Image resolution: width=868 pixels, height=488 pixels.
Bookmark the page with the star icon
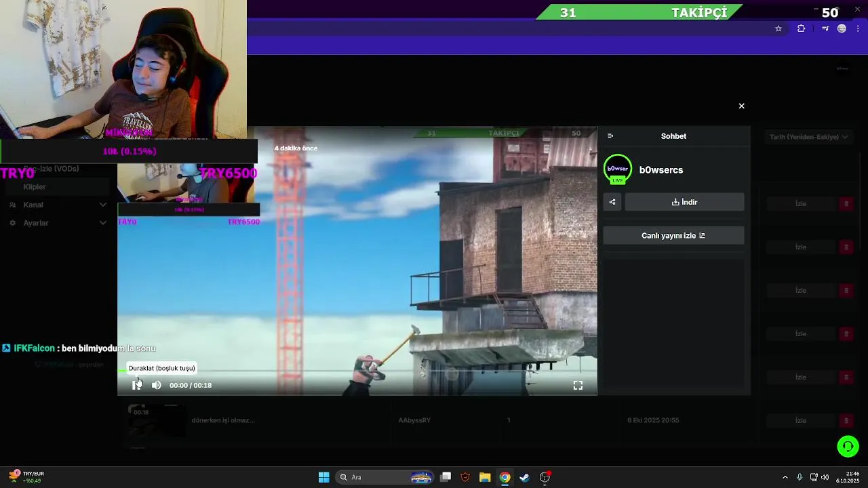click(x=778, y=28)
